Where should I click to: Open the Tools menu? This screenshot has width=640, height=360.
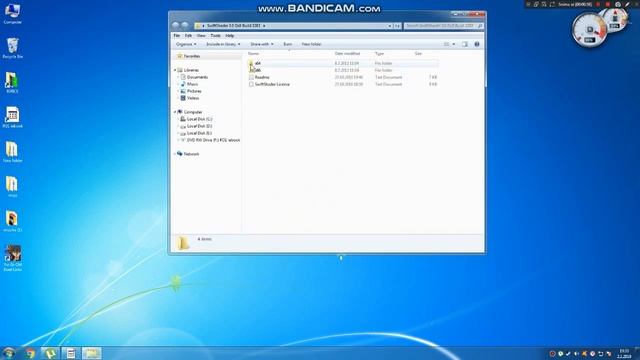215,36
